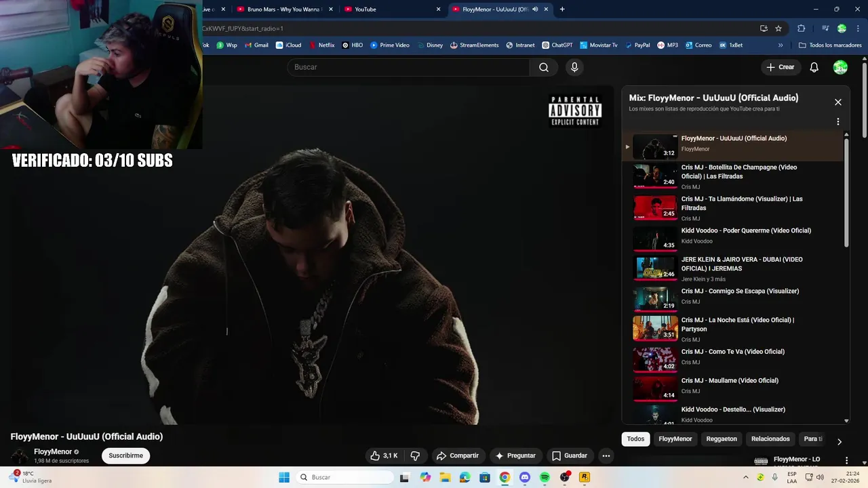The width and height of the screenshot is (868, 488).
Task: Click the YouTube search magnifier button
Action: pyautogui.click(x=544, y=67)
